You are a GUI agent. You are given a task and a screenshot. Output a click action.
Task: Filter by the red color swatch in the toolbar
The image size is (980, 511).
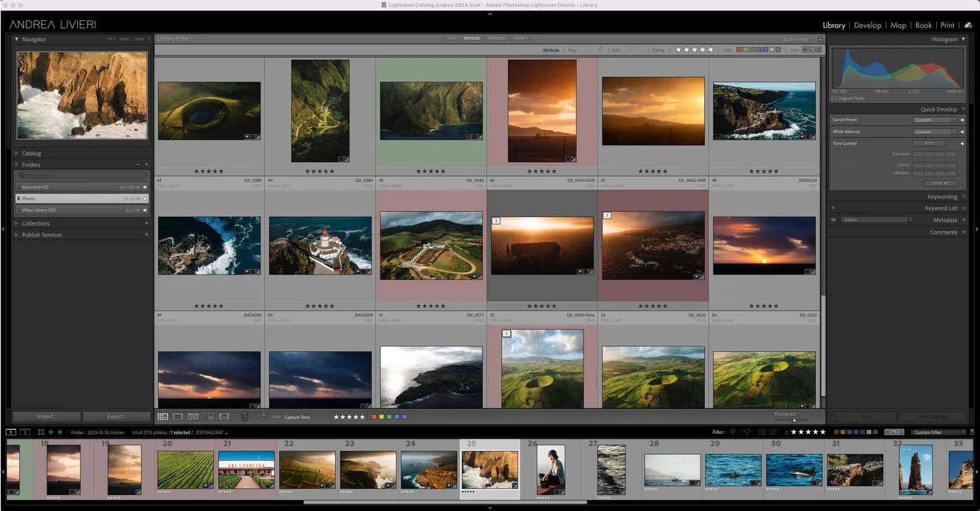pyautogui.click(x=373, y=416)
